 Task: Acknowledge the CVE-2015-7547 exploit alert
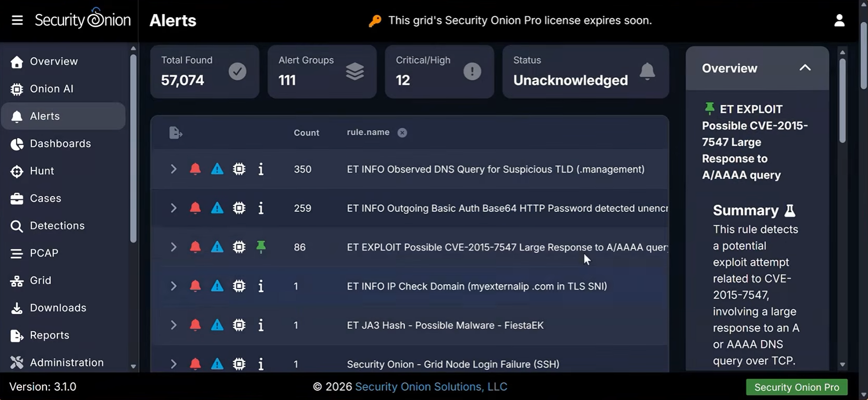(195, 247)
